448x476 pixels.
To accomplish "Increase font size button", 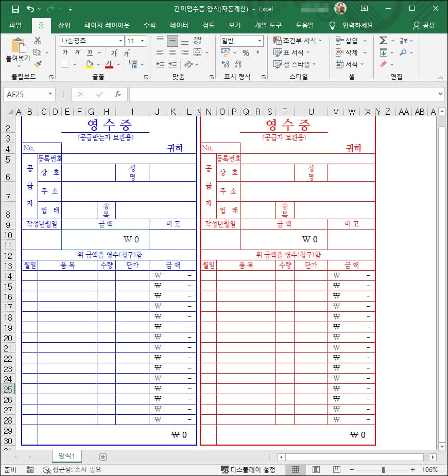I will click(114, 52).
